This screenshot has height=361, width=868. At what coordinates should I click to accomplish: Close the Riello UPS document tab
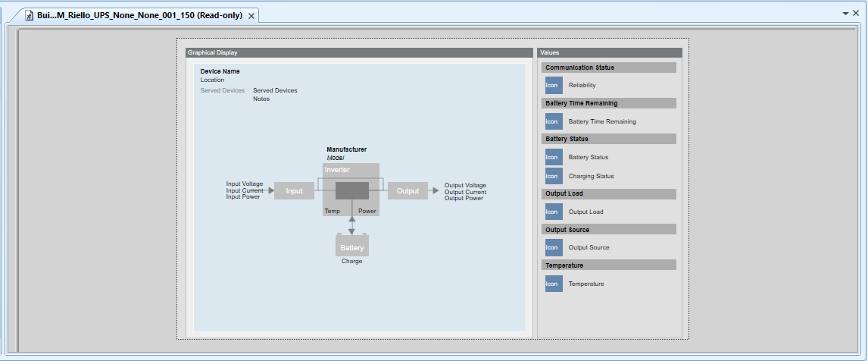(251, 16)
